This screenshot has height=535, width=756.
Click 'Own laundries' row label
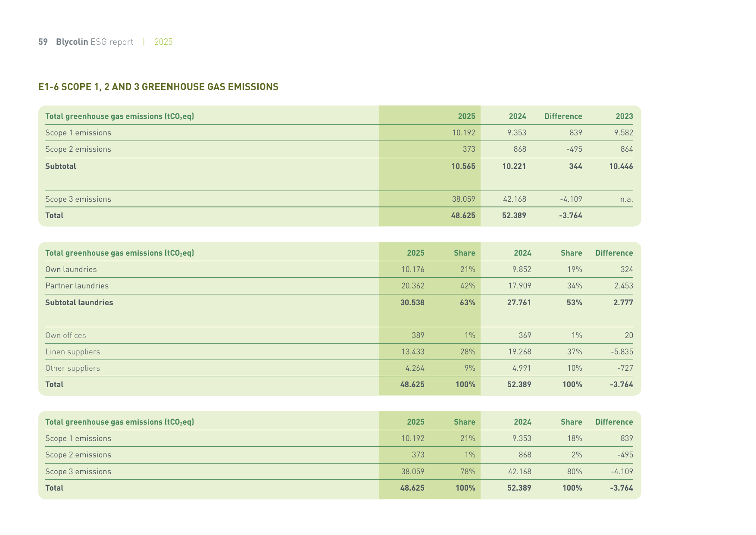pos(71,269)
